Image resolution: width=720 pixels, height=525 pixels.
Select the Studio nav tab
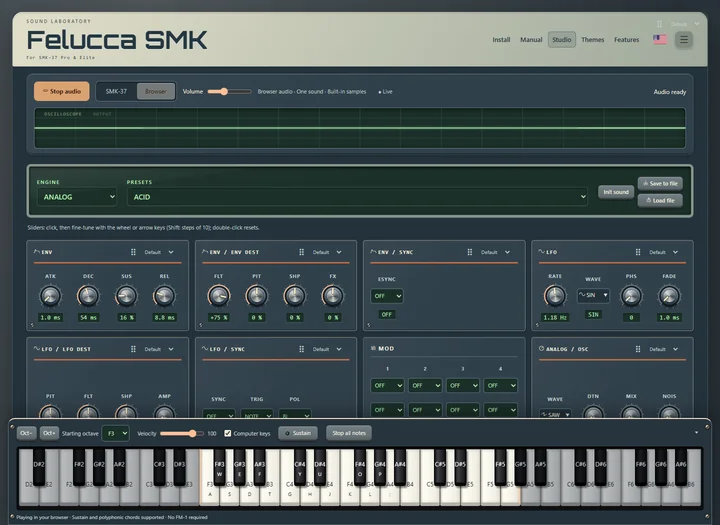coord(562,40)
